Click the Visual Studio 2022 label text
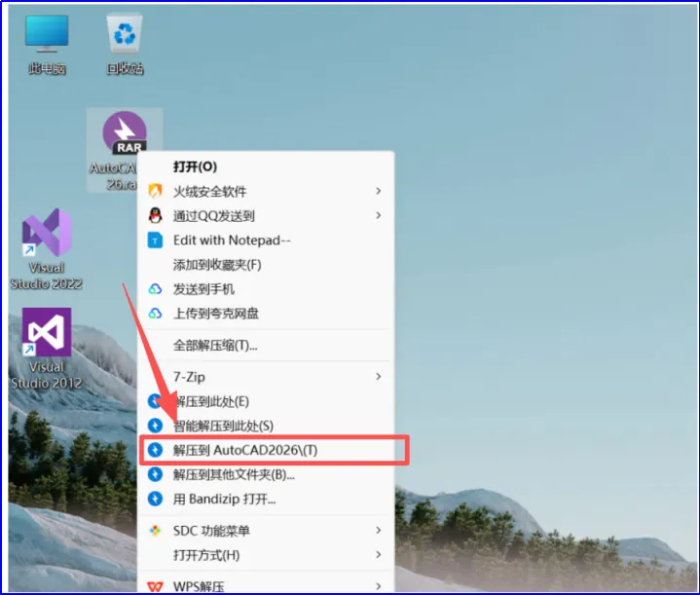Image resolution: width=700 pixels, height=595 pixels. (x=47, y=276)
